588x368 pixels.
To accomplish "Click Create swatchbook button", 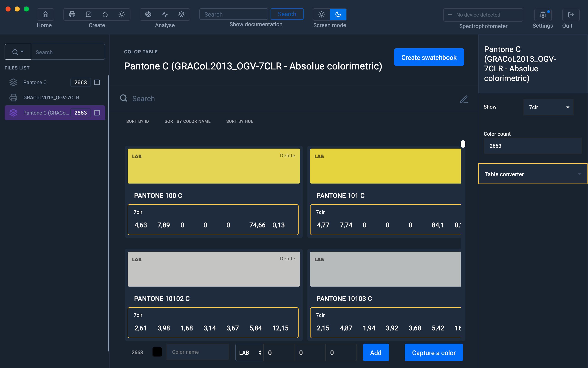I will 429,57.
